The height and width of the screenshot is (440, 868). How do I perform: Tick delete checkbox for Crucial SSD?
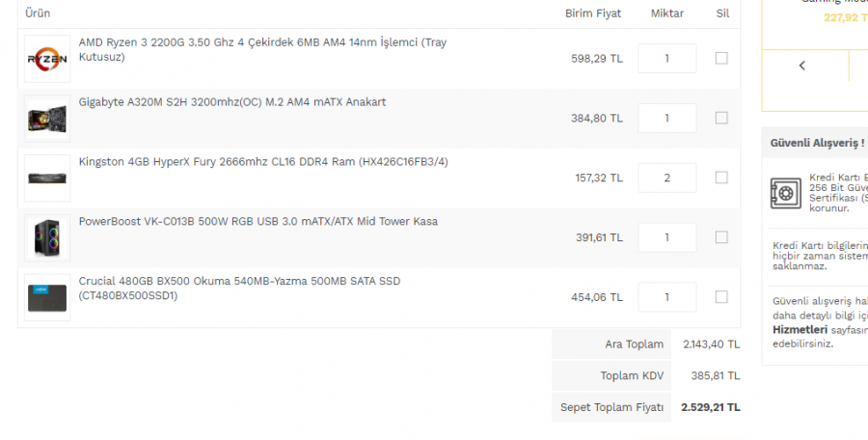pyautogui.click(x=721, y=297)
